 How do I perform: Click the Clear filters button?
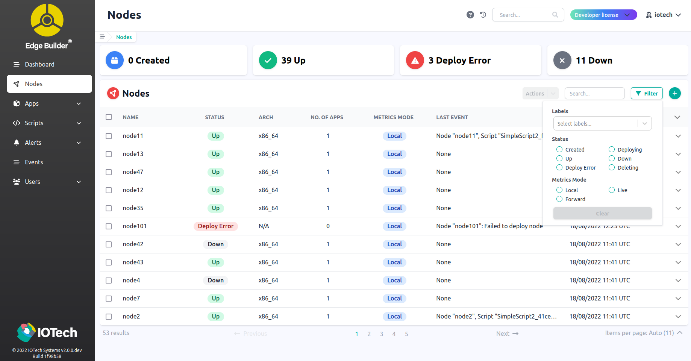pyautogui.click(x=602, y=213)
